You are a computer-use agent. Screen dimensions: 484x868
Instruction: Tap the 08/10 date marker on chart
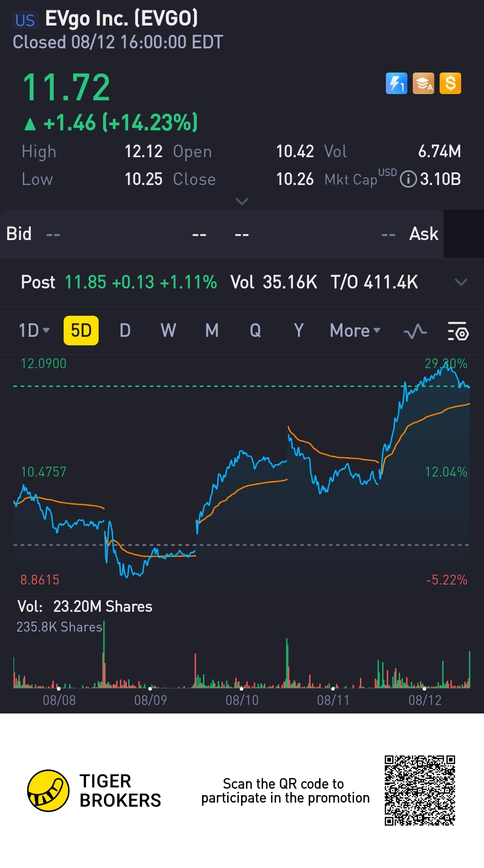pos(242,700)
